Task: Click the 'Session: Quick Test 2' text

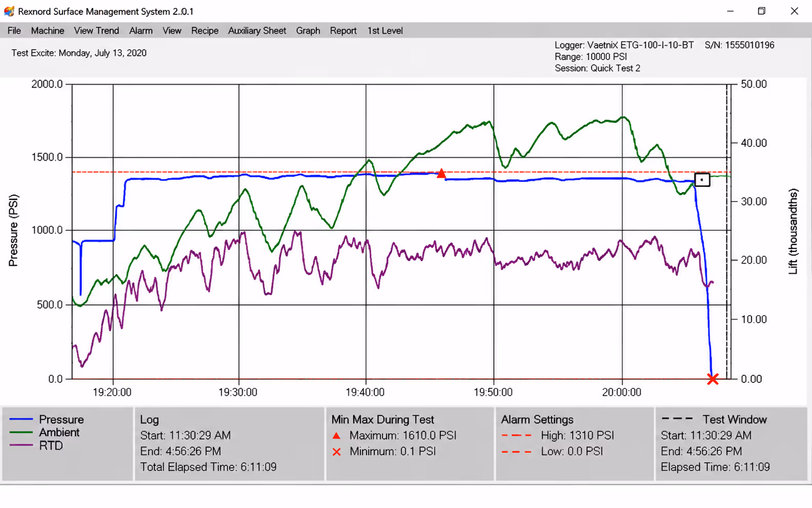Action: pyautogui.click(x=597, y=68)
